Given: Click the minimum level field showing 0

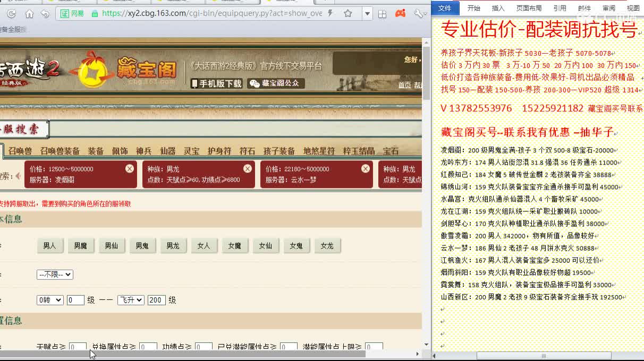Looking at the screenshot, I should [x=75, y=300].
